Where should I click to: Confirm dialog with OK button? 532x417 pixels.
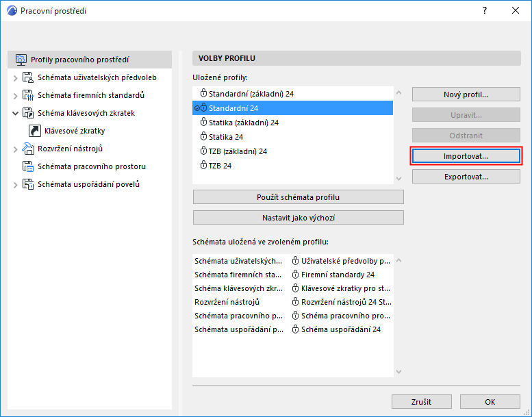[x=490, y=402]
